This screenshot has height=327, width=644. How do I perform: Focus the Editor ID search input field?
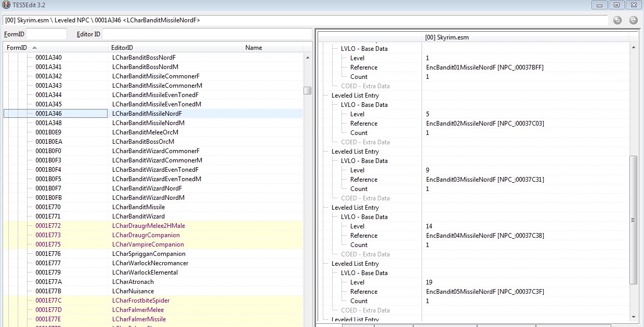tap(206, 34)
